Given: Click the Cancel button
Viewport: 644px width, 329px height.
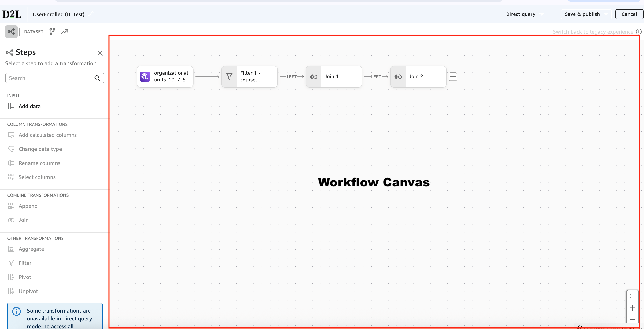Looking at the screenshot, I should [629, 14].
